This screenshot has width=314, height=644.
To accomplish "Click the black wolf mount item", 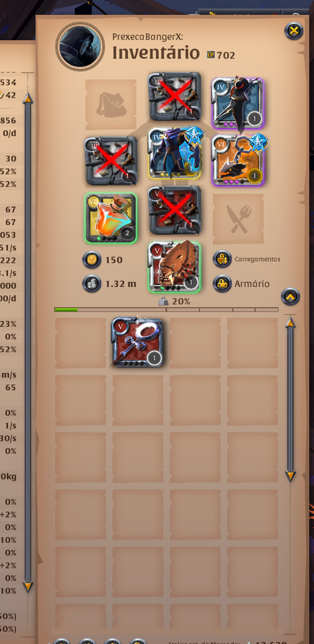I will click(238, 160).
